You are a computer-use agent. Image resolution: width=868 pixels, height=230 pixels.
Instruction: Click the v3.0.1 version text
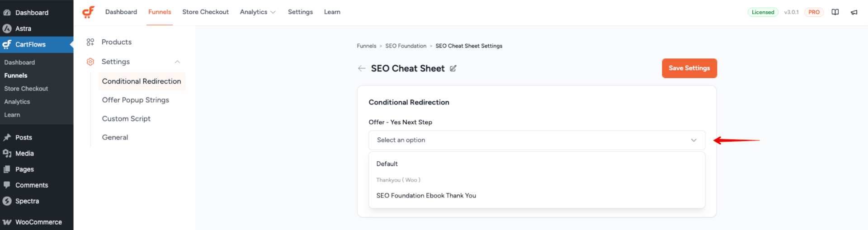pos(791,12)
